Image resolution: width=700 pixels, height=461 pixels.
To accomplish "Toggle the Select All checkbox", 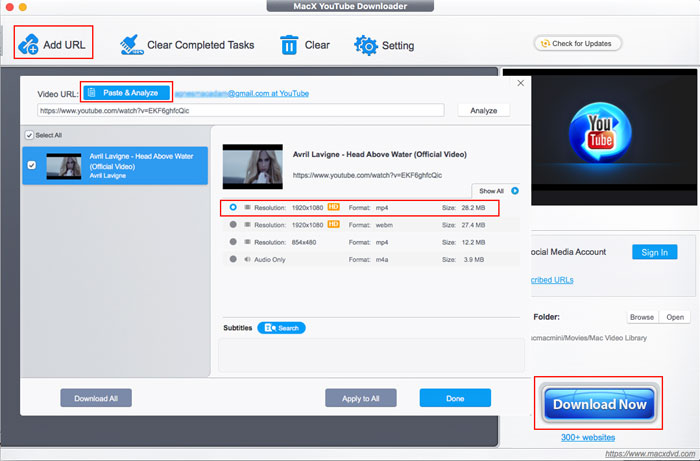I will [29, 135].
